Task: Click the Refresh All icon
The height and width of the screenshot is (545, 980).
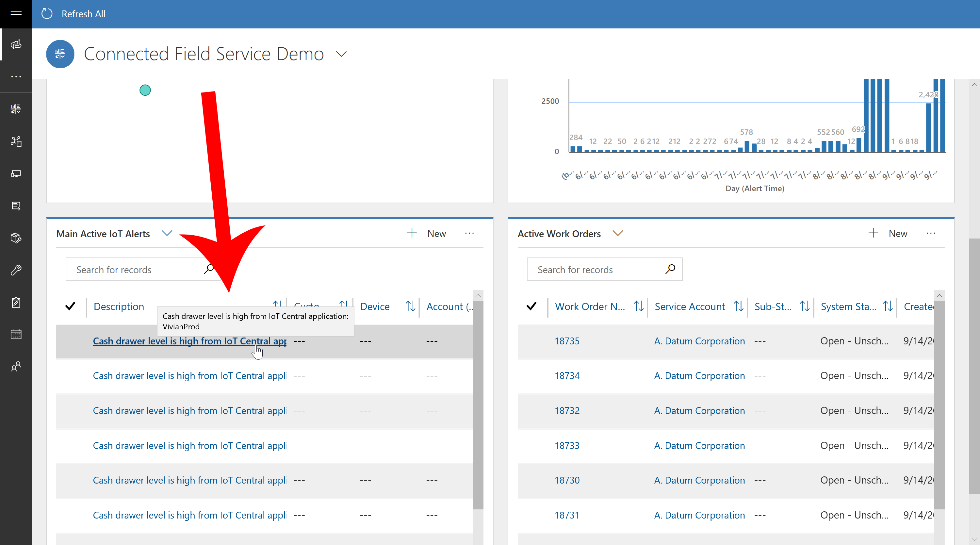Action: (47, 14)
